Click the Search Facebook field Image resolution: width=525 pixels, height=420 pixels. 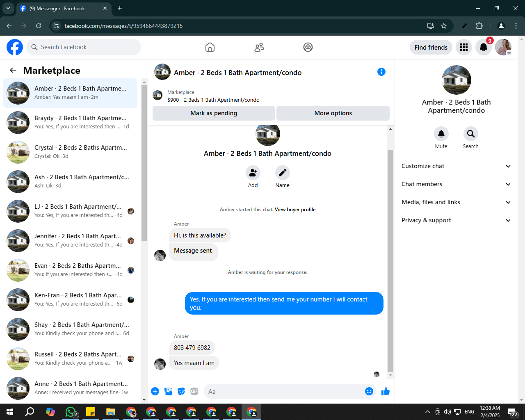84,47
